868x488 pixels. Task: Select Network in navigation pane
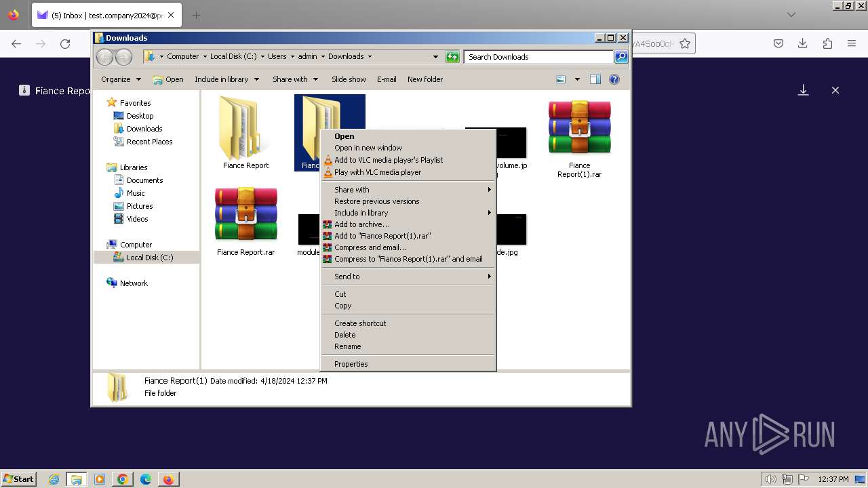click(x=134, y=283)
